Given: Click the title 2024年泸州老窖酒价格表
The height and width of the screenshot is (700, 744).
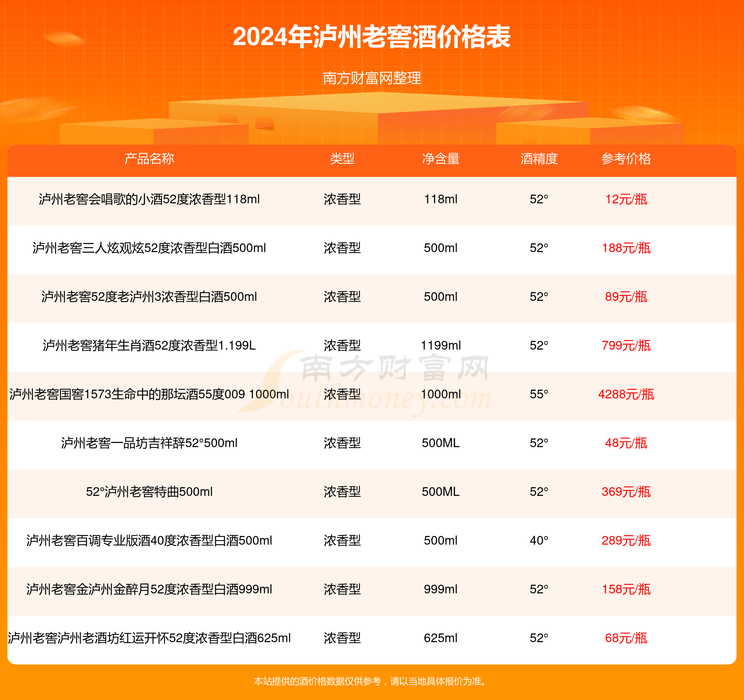Looking at the screenshot, I should [x=372, y=37].
